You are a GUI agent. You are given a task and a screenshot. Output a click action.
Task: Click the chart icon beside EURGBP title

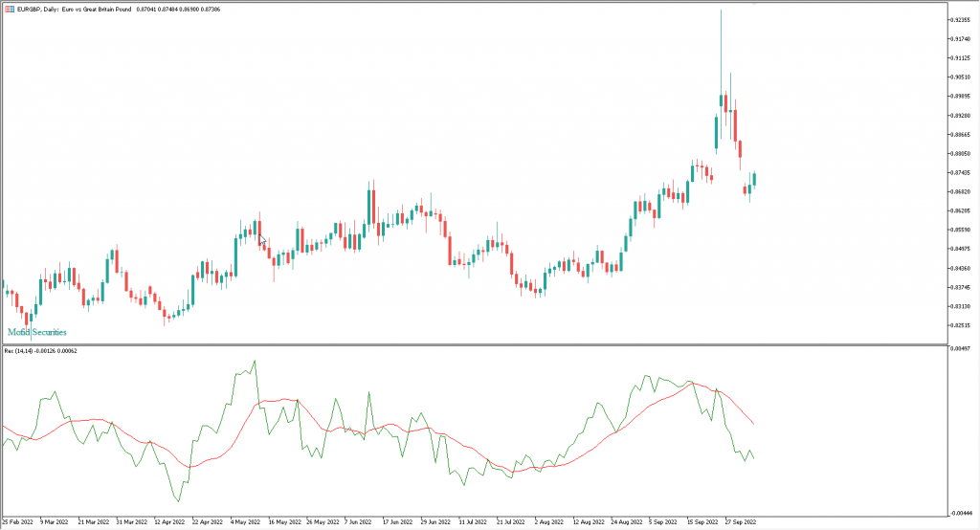(x=8, y=9)
